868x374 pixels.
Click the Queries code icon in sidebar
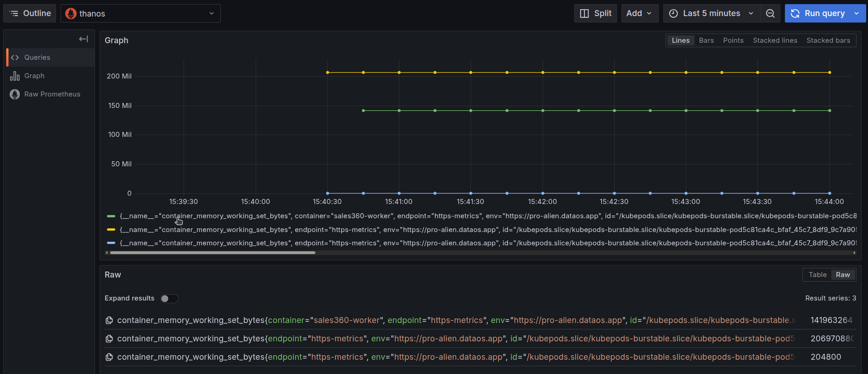(x=15, y=57)
